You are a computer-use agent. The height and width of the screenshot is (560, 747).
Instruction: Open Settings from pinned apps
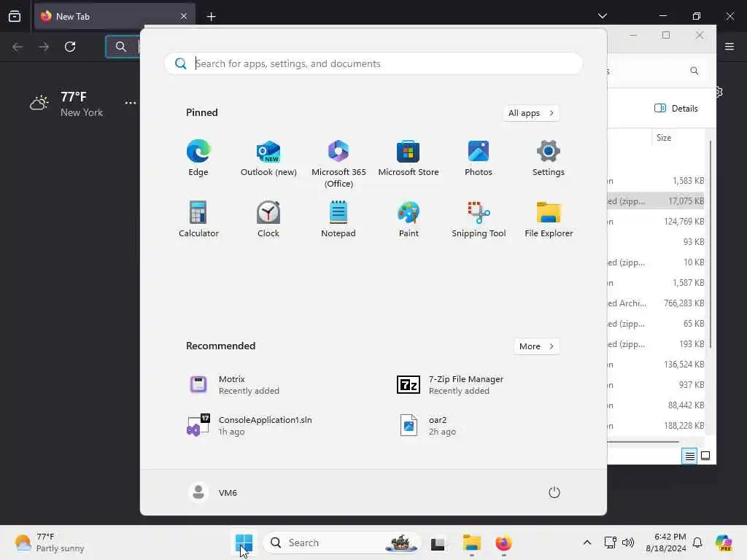[549, 158]
